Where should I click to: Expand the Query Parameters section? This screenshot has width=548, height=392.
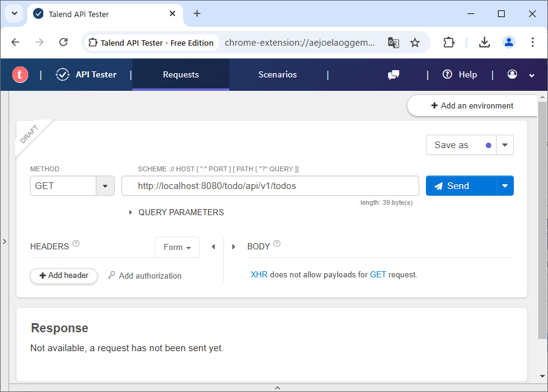click(x=176, y=212)
